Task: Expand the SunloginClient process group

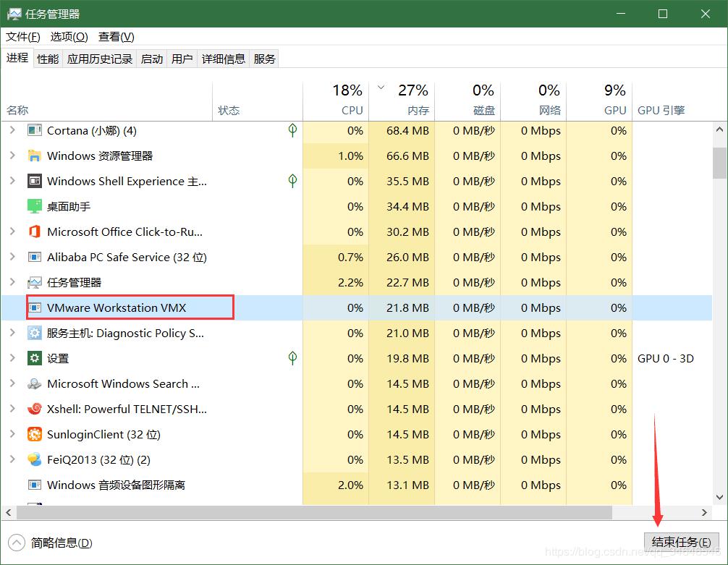Action: click(12, 435)
